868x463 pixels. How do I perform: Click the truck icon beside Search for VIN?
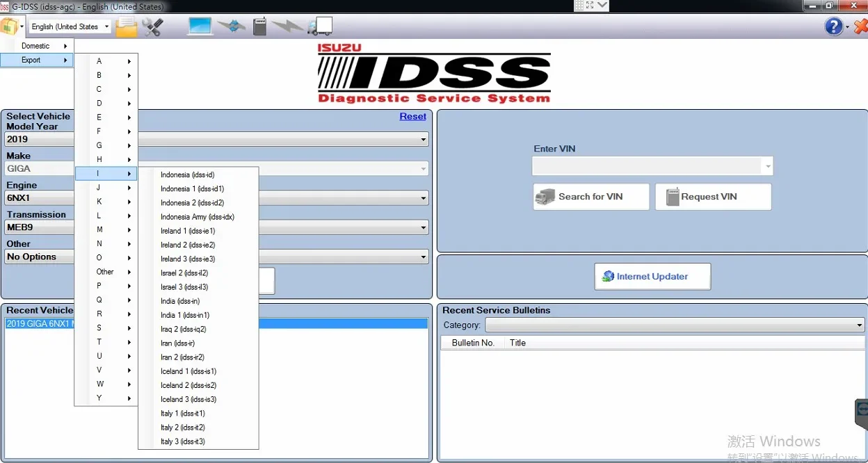[545, 197]
